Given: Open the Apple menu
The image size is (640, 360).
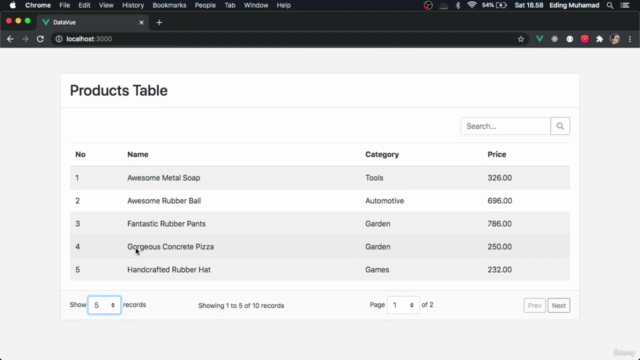Looking at the screenshot, I should (x=13, y=5).
